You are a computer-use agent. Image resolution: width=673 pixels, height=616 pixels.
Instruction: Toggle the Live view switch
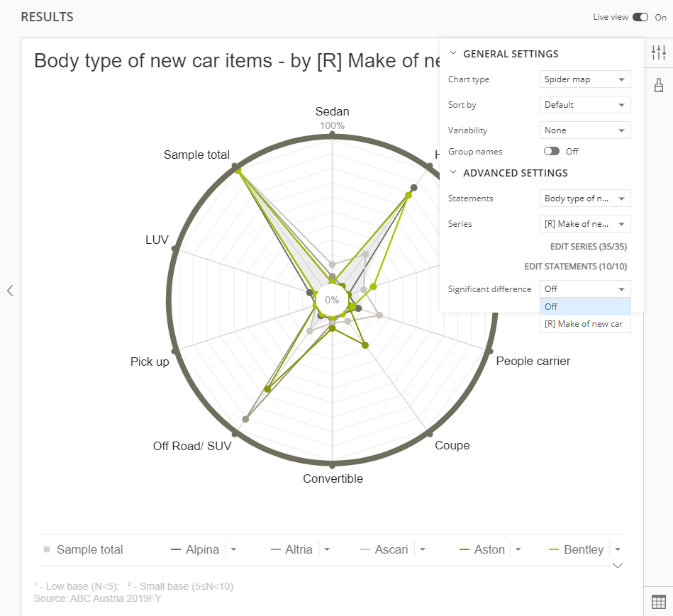640,17
